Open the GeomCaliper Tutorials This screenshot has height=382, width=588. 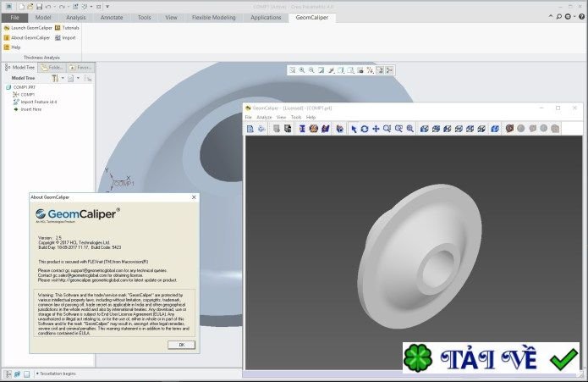pyautogui.click(x=67, y=27)
